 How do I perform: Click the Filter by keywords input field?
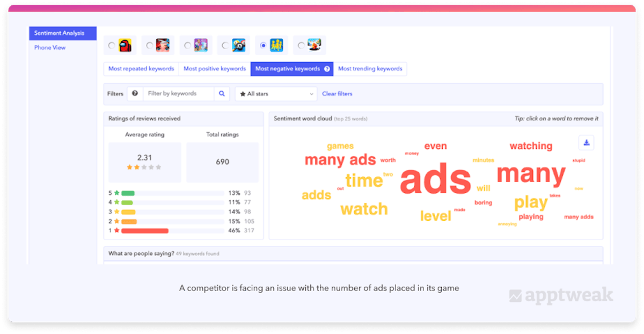tap(179, 93)
